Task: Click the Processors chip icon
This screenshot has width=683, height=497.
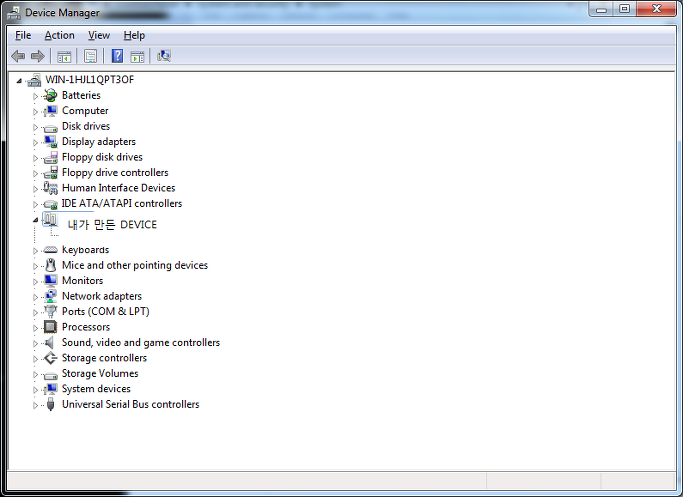Action: click(x=51, y=327)
